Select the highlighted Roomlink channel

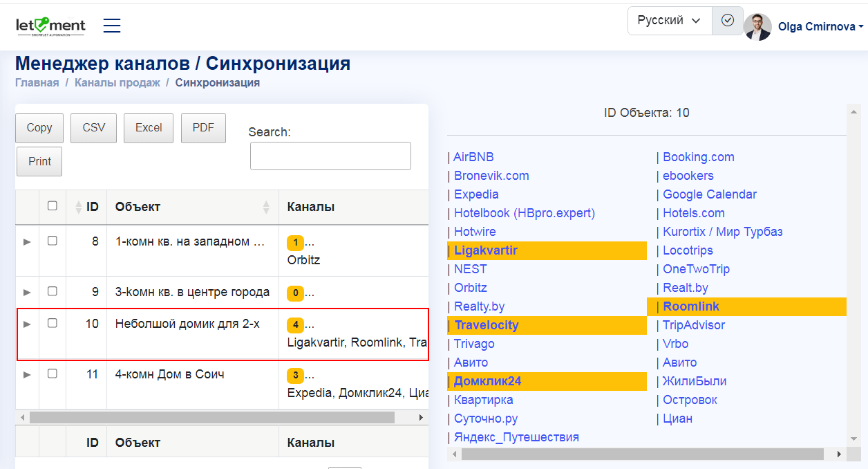[x=691, y=306]
